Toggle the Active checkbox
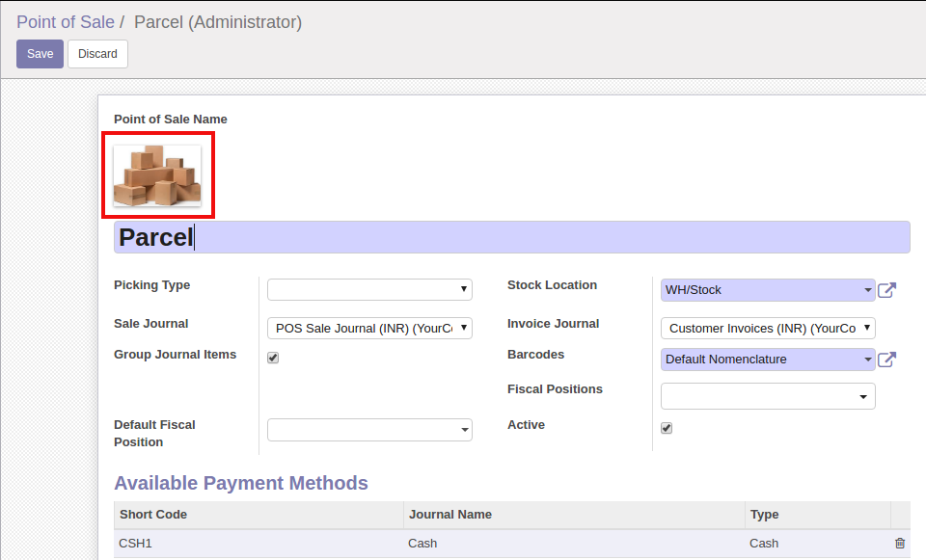Image resolution: width=926 pixels, height=560 pixels. tap(667, 428)
